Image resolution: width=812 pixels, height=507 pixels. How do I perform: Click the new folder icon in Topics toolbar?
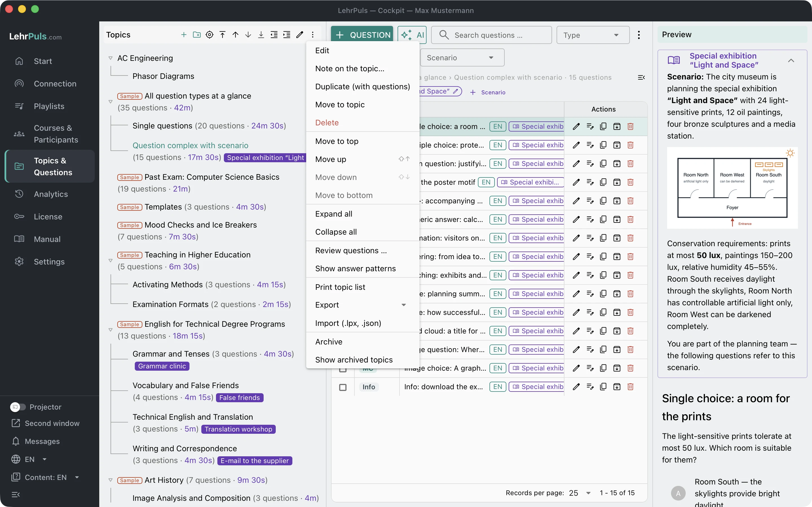[197, 35]
